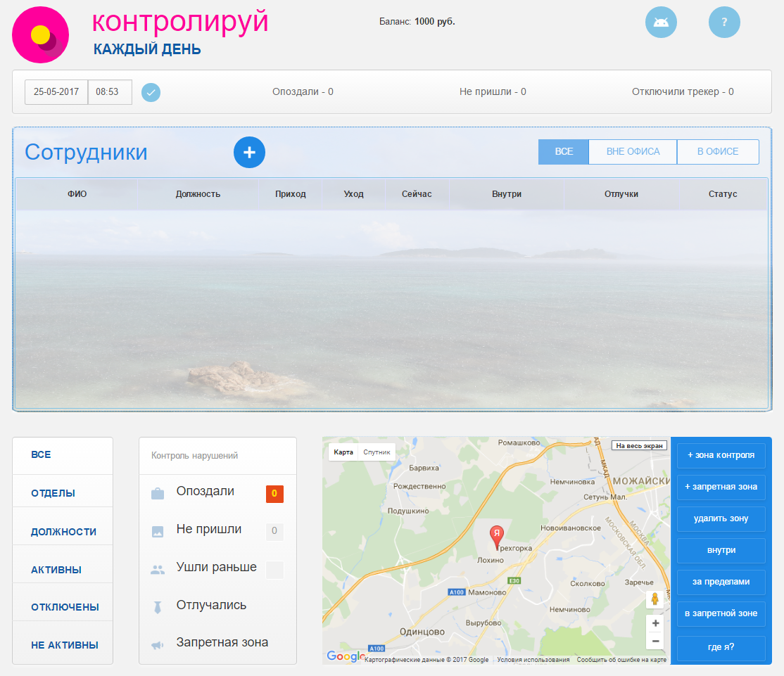Click + зона контроля button
Screen dimensions: 784x676
coord(721,455)
